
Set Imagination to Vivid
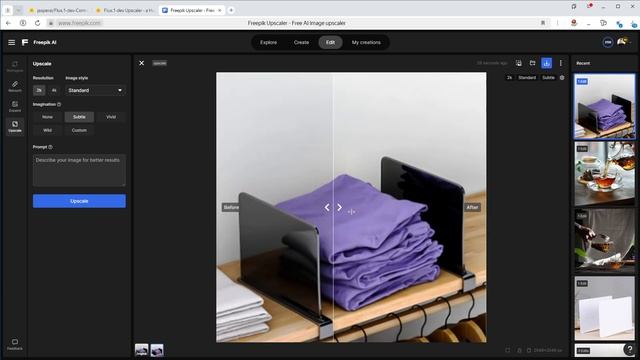click(x=111, y=117)
